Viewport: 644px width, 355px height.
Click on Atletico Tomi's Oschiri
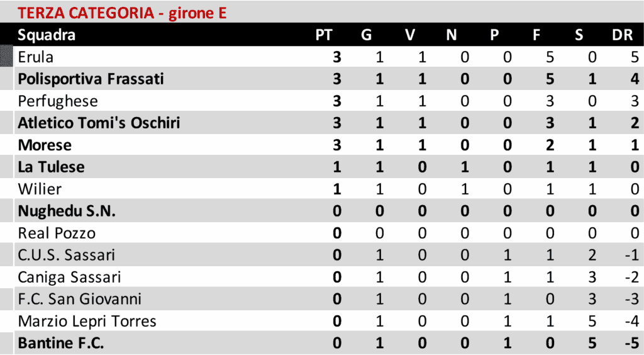(99, 123)
